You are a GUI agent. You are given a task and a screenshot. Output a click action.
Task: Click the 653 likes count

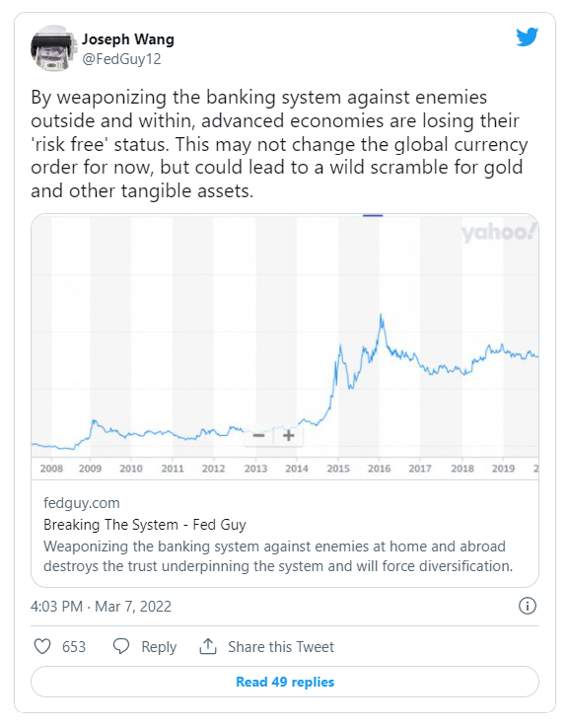click(x=74, y=647)
